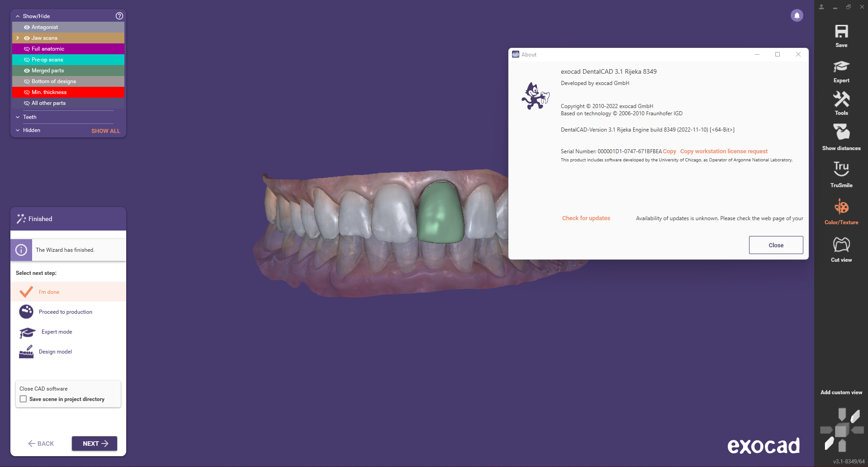Click the graduation cap Expert mode icon
Viewport: 868px width, 467px height.
point(27,332)
